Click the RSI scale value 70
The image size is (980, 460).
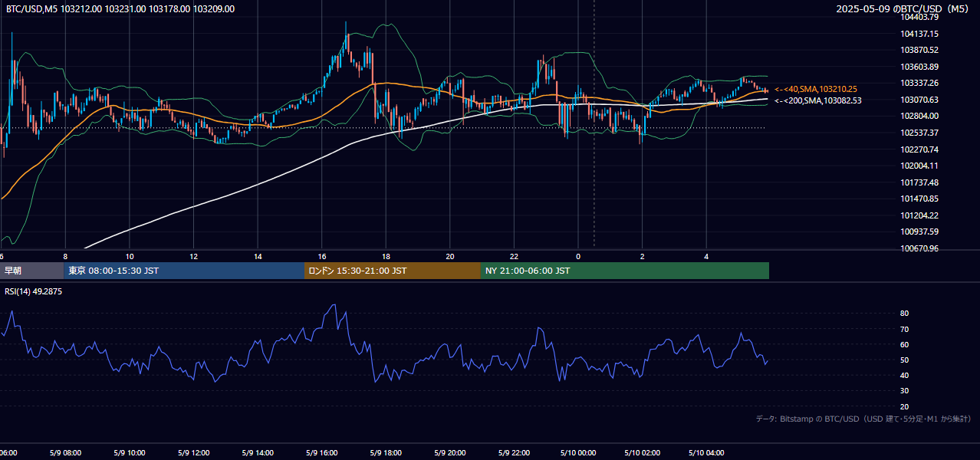coord(905,329)
